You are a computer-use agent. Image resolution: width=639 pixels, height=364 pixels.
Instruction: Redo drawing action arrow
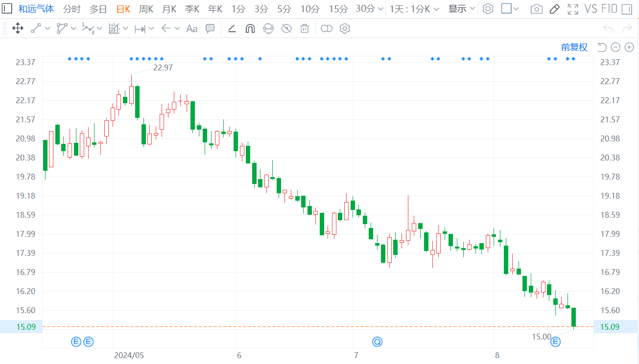(627, 28)
